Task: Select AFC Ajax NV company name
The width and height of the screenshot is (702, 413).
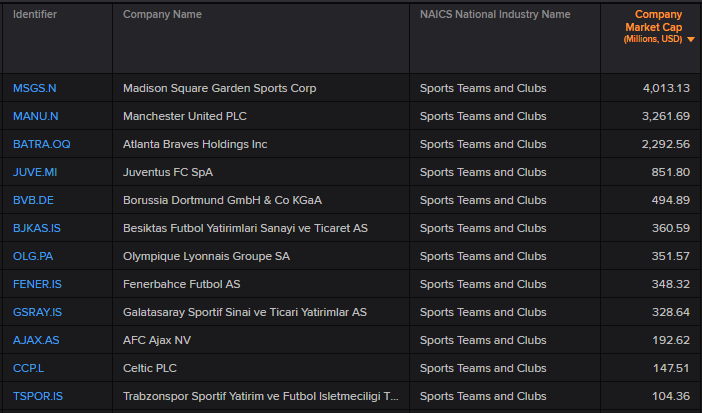Action: (x=157, y=340)
